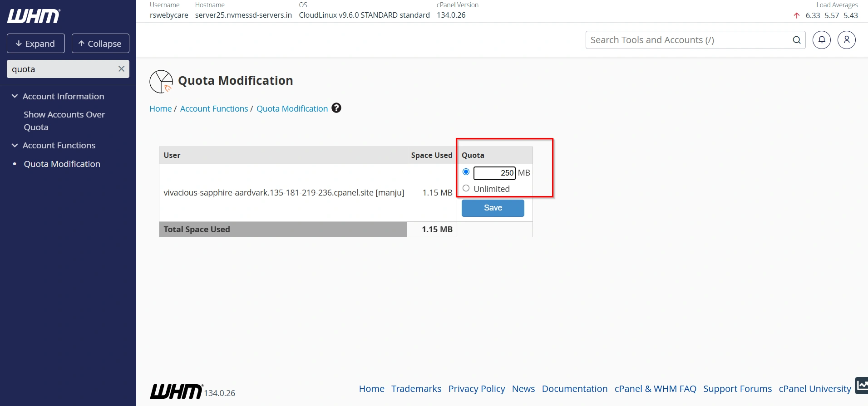Click the Space Used column header

[432, 155]
